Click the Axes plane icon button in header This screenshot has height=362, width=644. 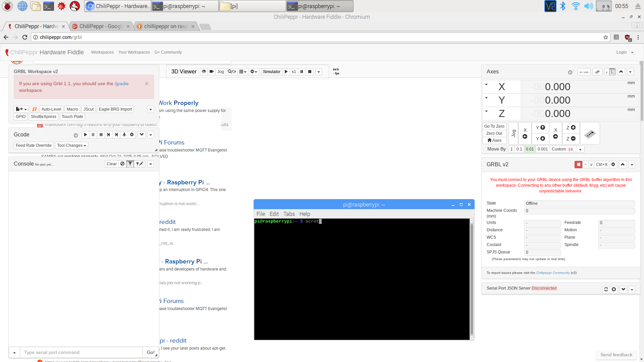click(x=597, y=72)
